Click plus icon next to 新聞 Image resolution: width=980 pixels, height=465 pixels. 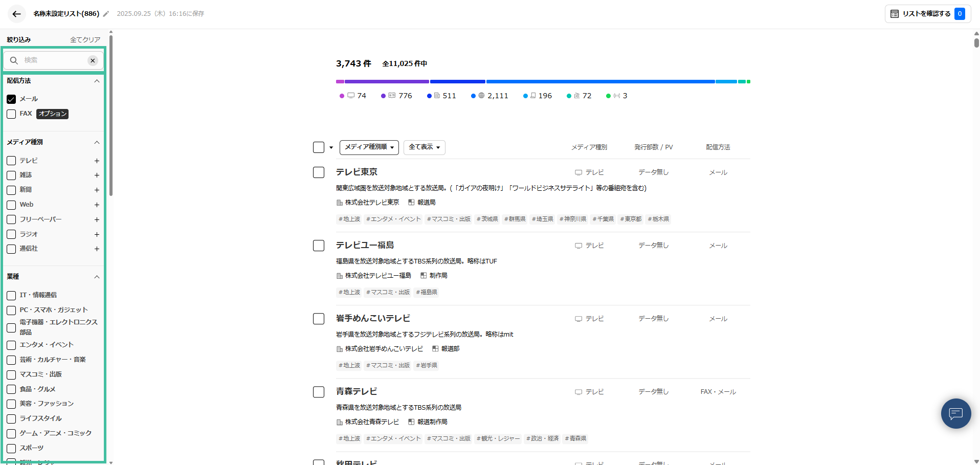pyautogui.click(x=97, y=190)
